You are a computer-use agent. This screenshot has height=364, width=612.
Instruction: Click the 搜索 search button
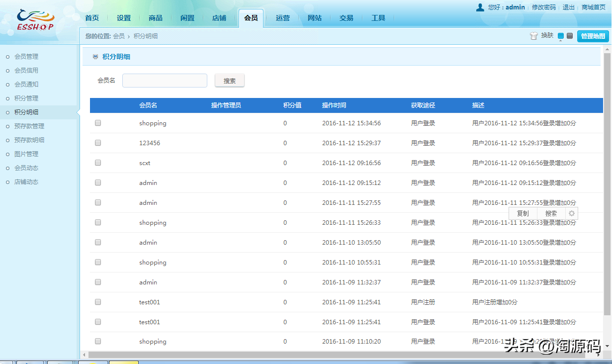coord(229,80)
